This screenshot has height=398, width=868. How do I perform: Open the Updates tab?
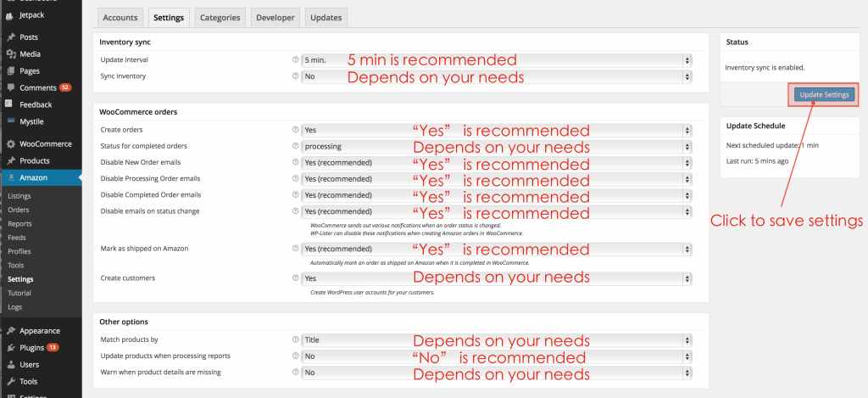tap(325, 18)
